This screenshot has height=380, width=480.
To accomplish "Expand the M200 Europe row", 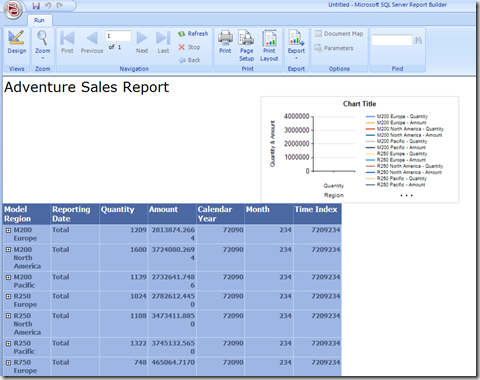I will 8,230.
